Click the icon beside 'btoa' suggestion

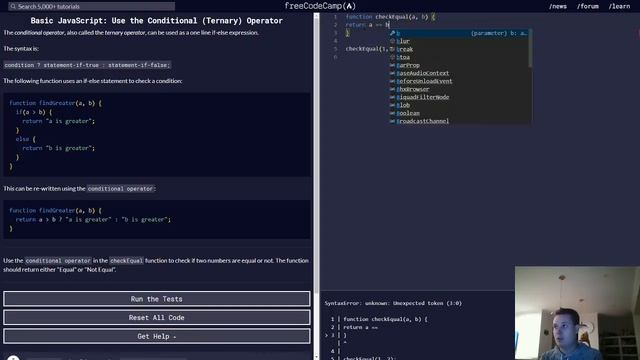coord(392,57)
